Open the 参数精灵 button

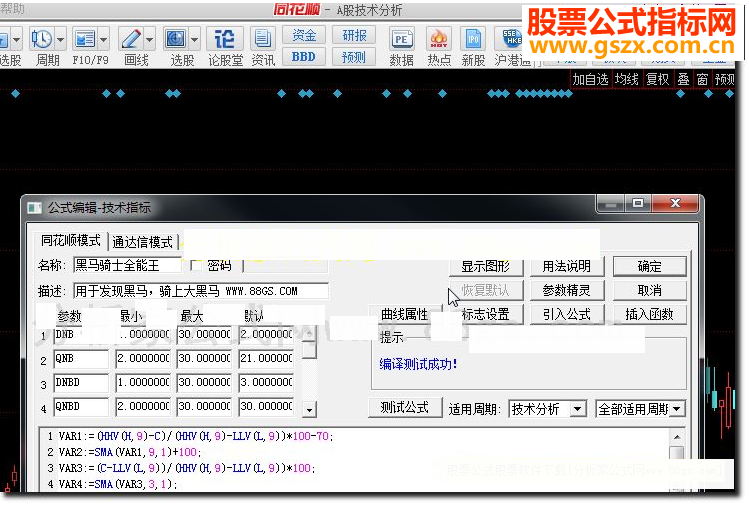click(567, 291)
